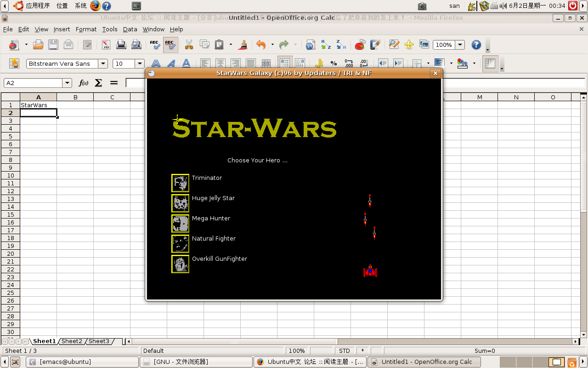Choose the Triminator hero

(x=180, y=183)
